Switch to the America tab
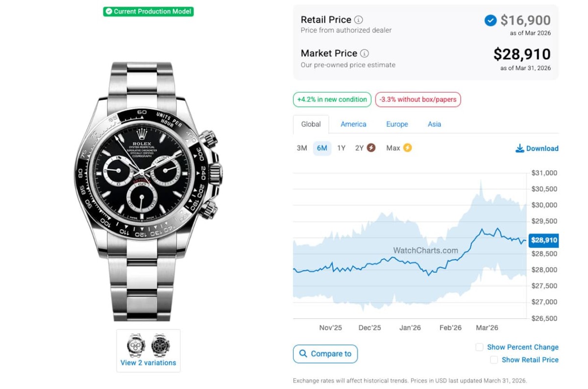This screenshot has width=588, height=389. (x=353, y=124)
